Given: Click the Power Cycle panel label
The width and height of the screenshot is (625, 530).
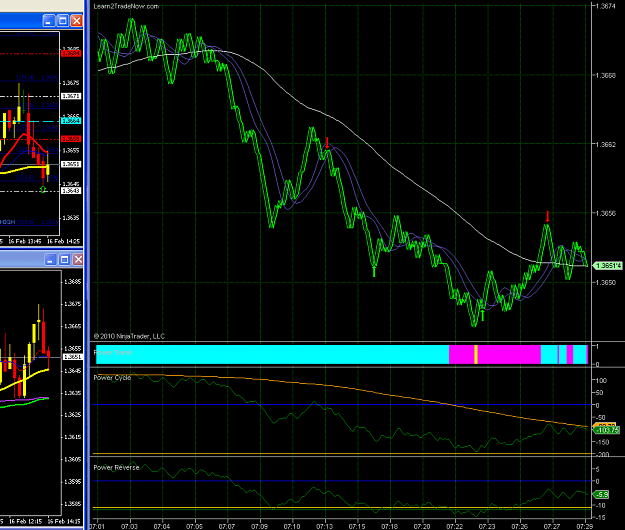Looking at the screenshot, I should point(112,377).
